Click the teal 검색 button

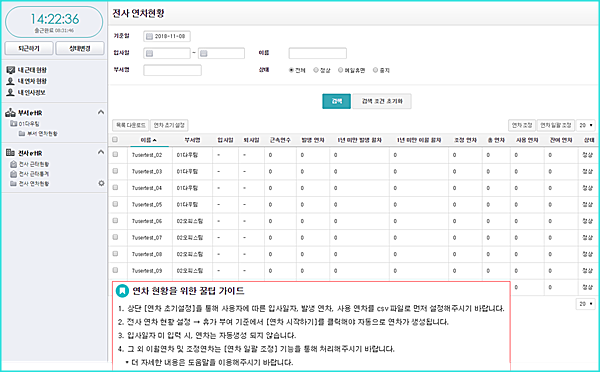point(336,101)
